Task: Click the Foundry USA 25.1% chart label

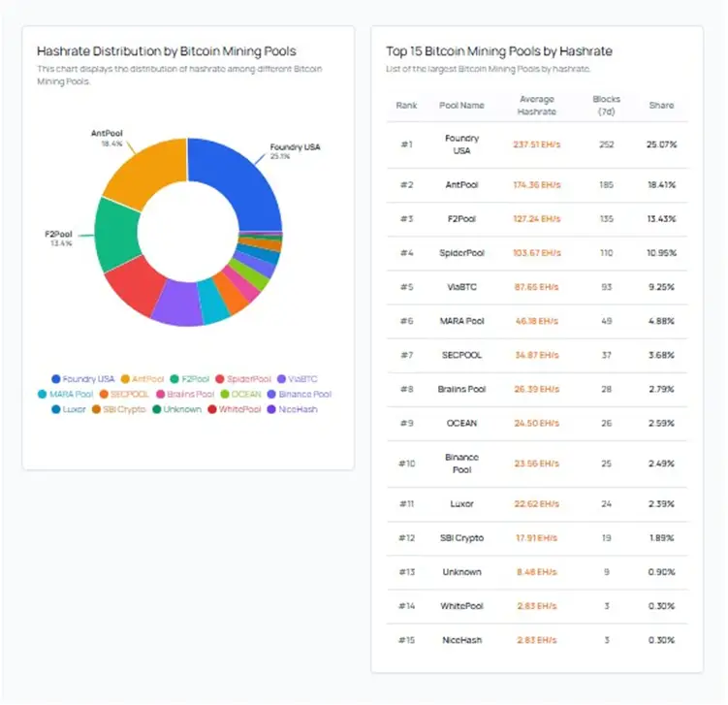Action: 295,151
